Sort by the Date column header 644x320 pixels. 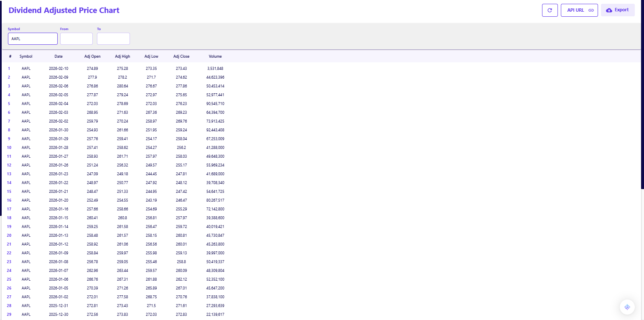(x=59, y=56)
